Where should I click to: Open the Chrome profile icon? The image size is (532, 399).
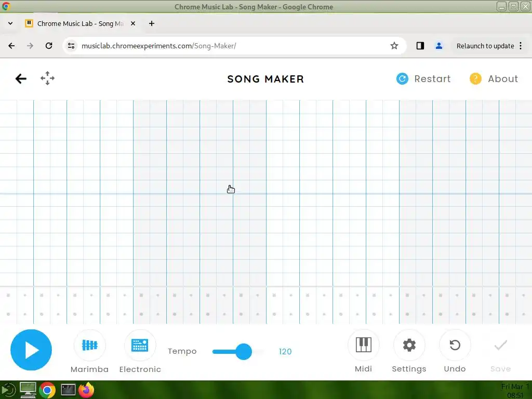pos(438,46)
